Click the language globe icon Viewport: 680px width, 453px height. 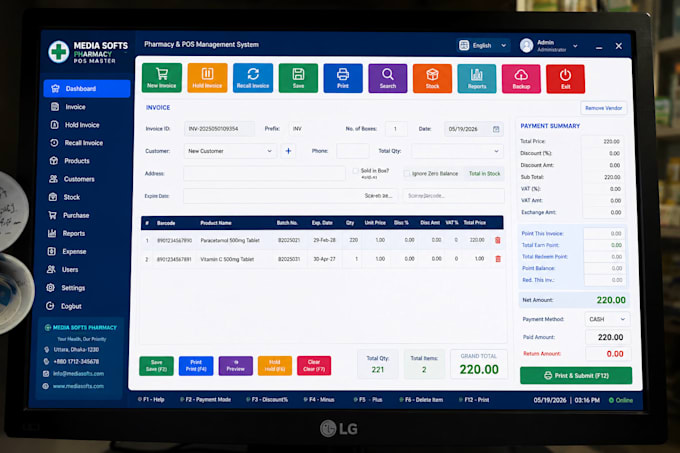click(x=464, y=45)
